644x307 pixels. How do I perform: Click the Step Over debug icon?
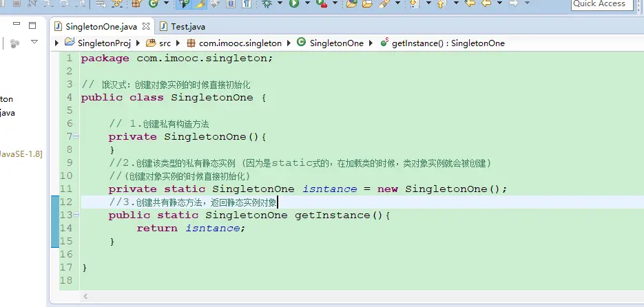point(65,3)
